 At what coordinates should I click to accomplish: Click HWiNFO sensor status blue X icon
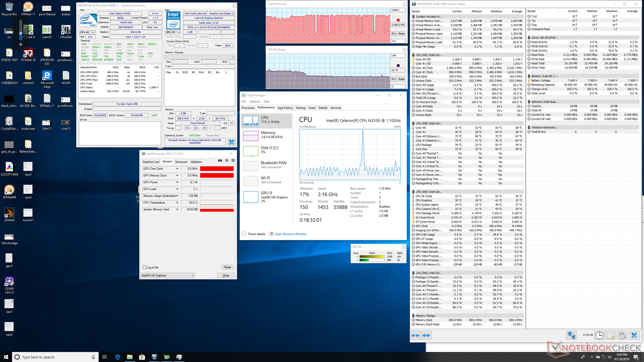tap(634, 335)
